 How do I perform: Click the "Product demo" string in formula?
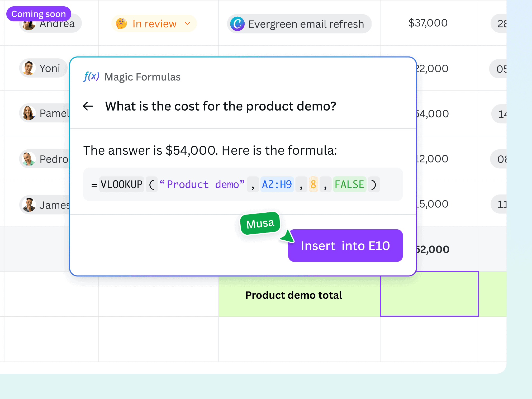click(x=202, y=184)
